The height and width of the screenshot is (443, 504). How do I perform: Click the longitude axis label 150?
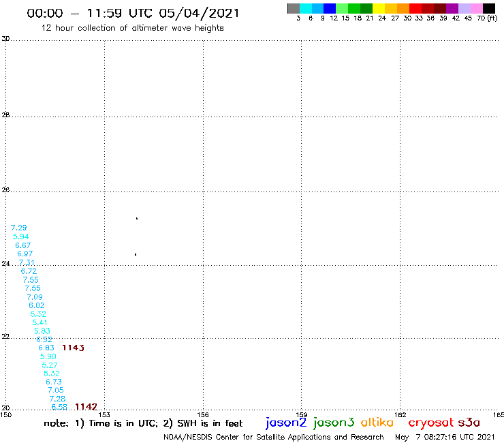[5, 414]
